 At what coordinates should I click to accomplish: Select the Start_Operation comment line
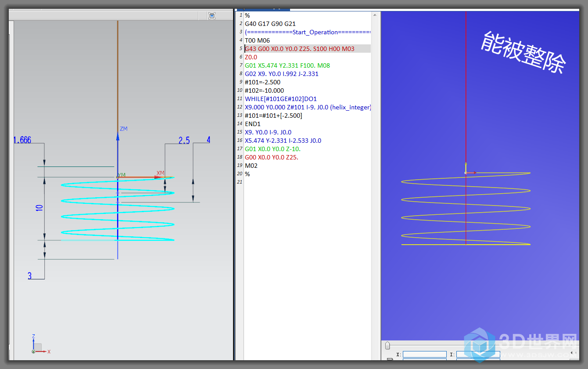pos(308,32)
